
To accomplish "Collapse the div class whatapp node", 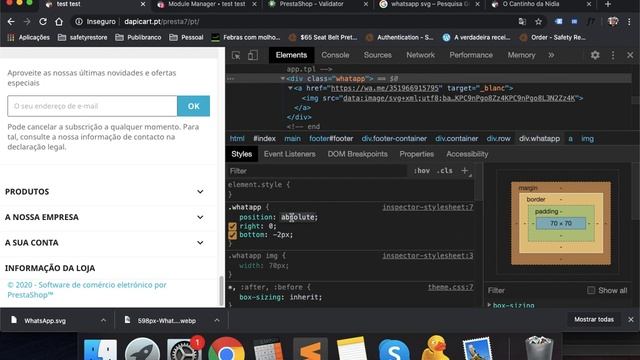I will coord(282,78).
